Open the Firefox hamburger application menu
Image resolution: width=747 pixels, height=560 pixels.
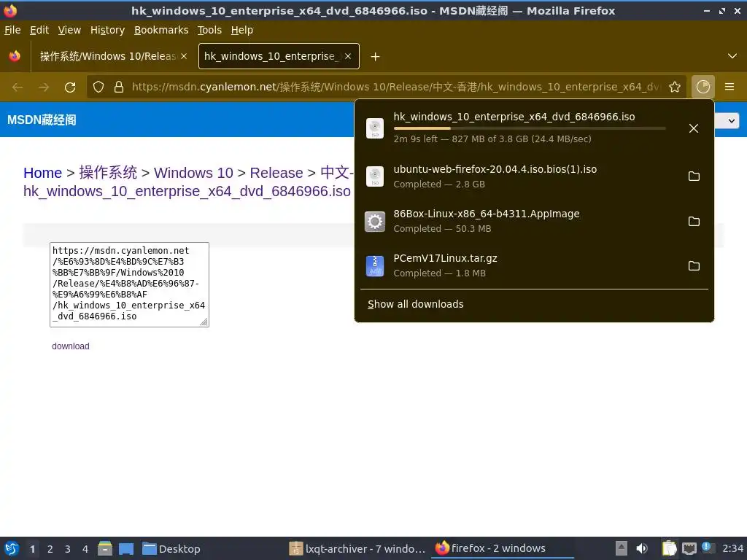coord(729,87)
